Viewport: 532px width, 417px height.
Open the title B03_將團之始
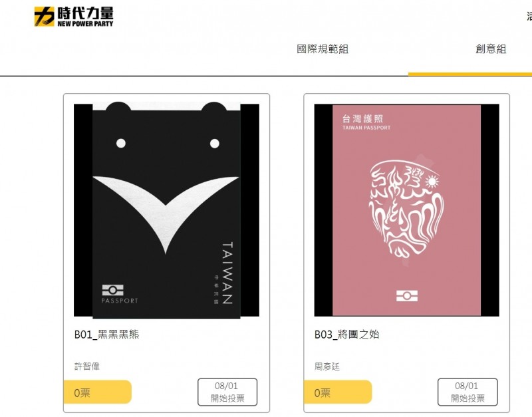(346, 335)
